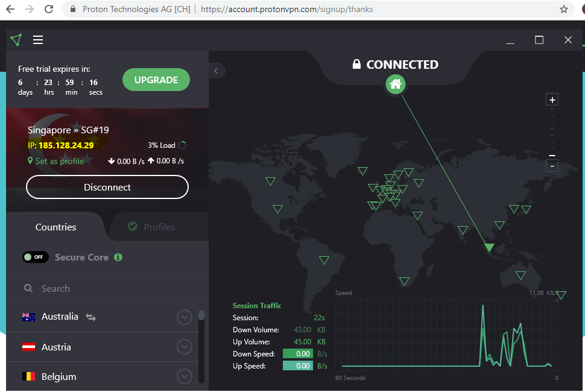585x392 pixels.
Task: Click the Iceland server marker on map
Action: (x=362, y=171)
